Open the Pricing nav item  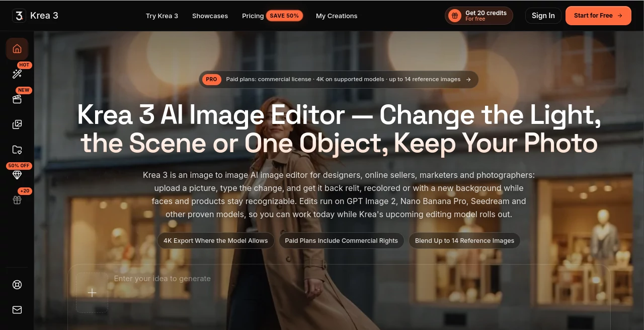[x=253, y=16]
